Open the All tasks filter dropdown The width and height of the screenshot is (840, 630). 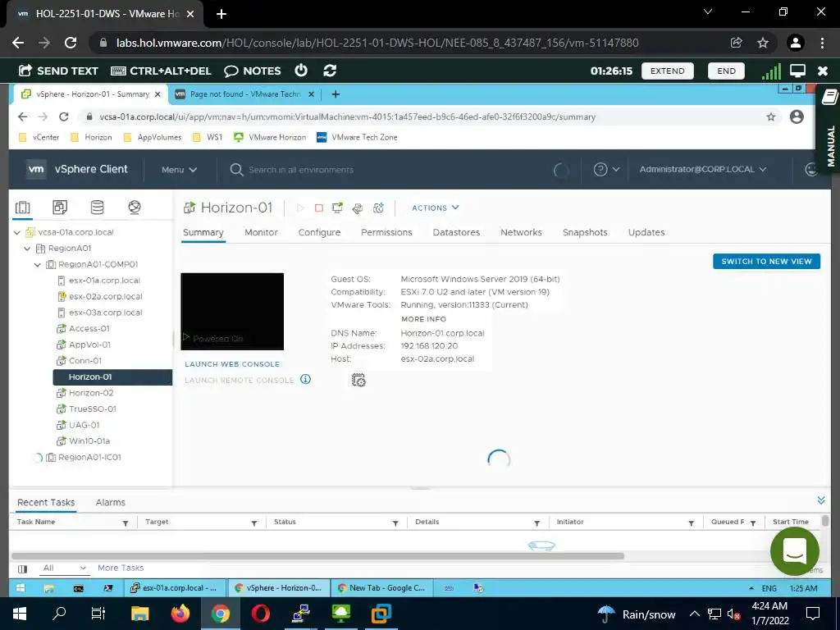click(64, 568)
